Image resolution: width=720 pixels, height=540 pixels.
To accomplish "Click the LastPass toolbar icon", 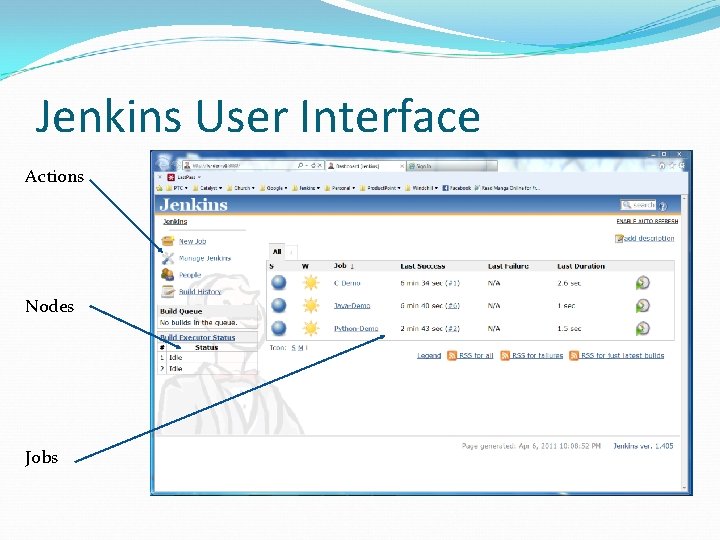I will click(x=171, y=177).
